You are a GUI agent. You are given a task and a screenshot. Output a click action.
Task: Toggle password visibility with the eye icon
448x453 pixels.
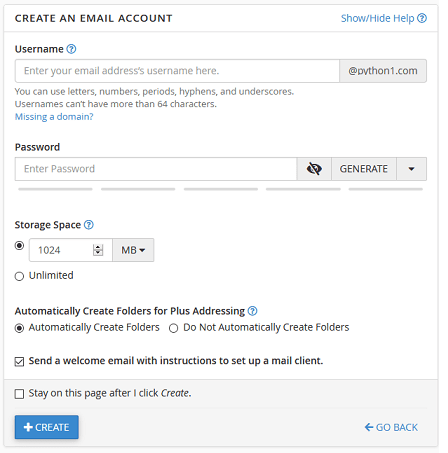(x=314, y=169)
